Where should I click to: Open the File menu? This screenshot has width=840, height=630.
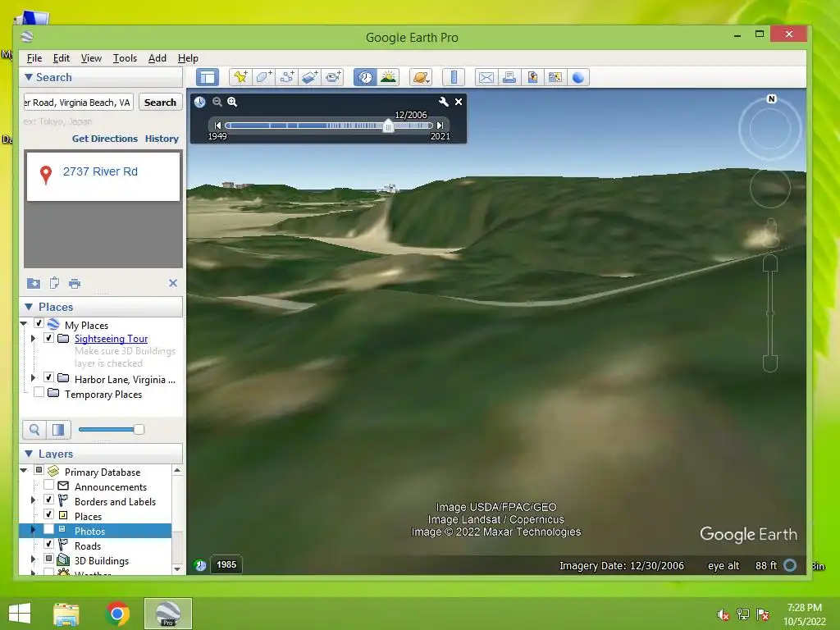(34, 58)
